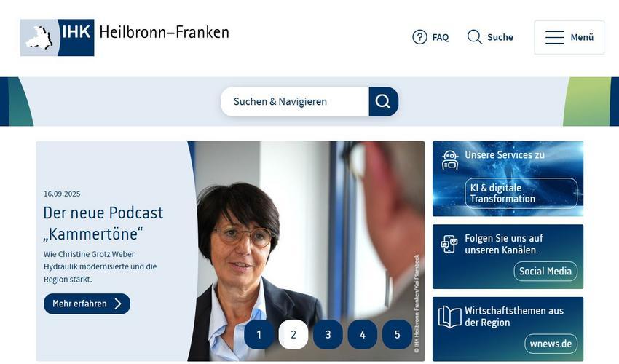The width and height of the screenshot is (619, 364).
Task: Open the FAQ question mark icon
Action: point(419,37)
